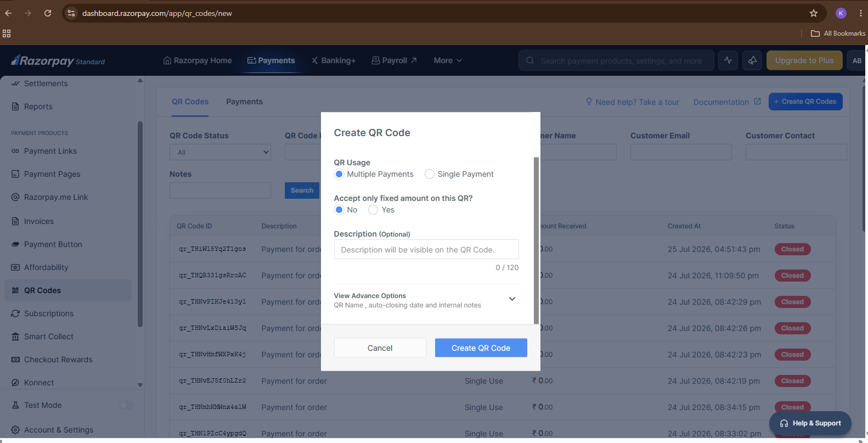Click the Razorpay.me Link @ icon
Viewport: 868px width, 443px height.
point(15,197)
